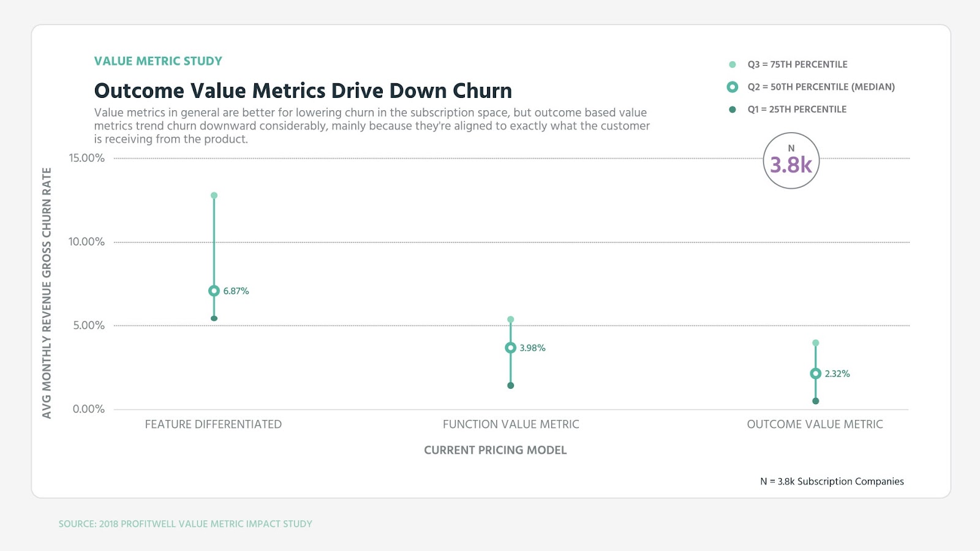
Task: Select the FUNCTION VALUE METRIC axis label
Action: (511, 424)
